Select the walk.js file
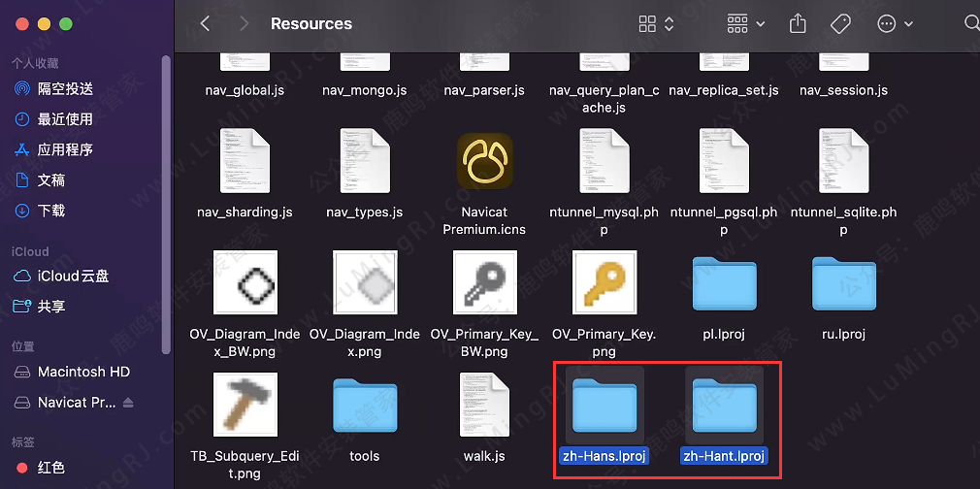 [x=485, y=405]
